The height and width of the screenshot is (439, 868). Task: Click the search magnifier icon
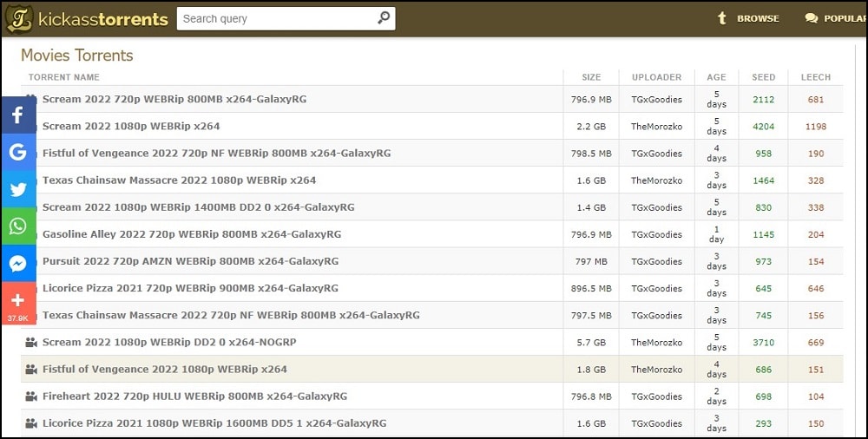coord(383,18)
